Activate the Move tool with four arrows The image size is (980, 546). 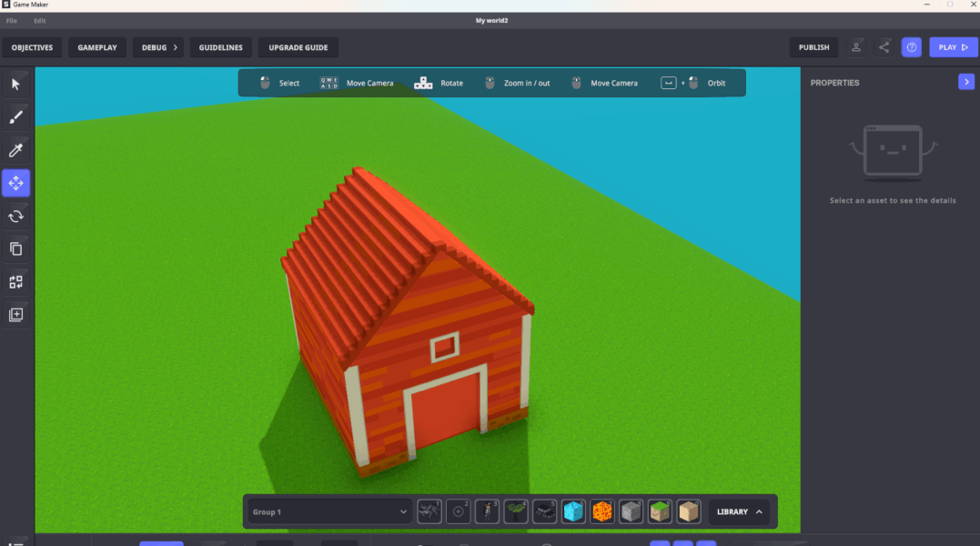[15, 183]
